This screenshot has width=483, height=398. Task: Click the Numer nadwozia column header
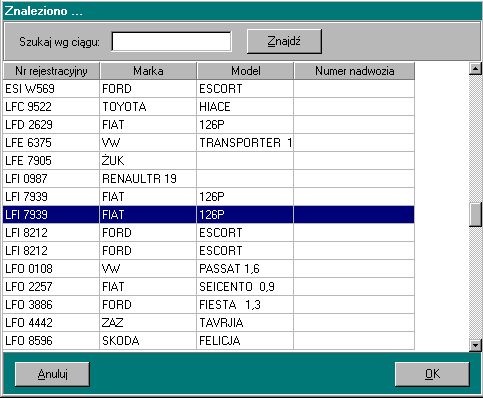click(x=354, y=71)
